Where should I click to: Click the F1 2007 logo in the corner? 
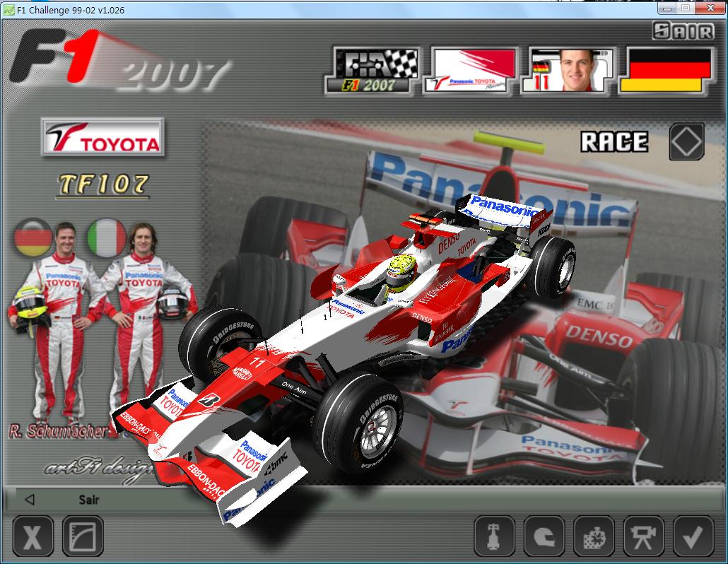pyautogui.click(x=119, y=60)
